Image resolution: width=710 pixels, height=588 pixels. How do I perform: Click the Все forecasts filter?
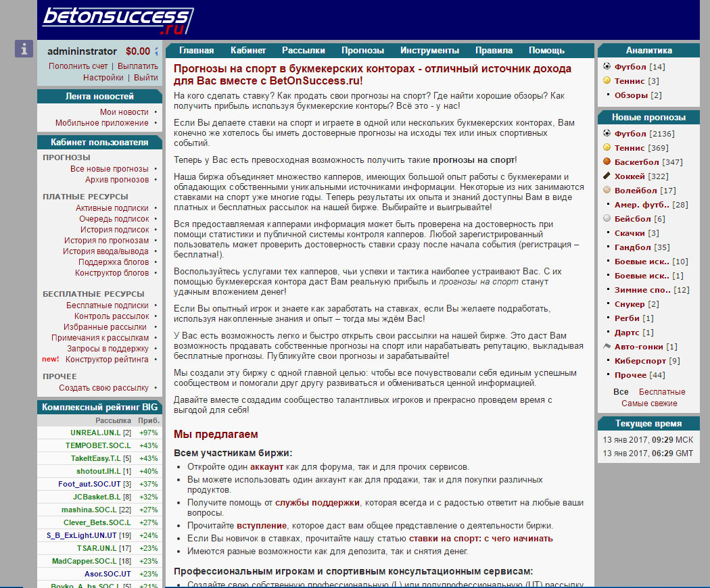[621, 391]
